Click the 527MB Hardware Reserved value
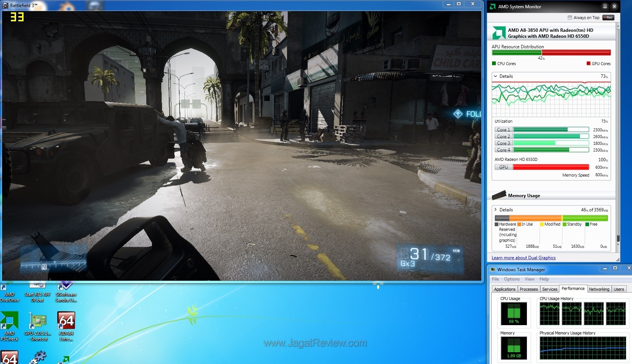Image resolution: width=632 pixels, height=364 pixels. (x=510, y=247)
